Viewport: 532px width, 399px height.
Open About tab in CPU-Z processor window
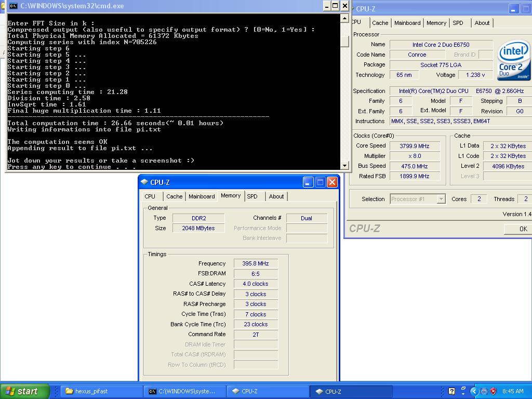pos(482,23)
